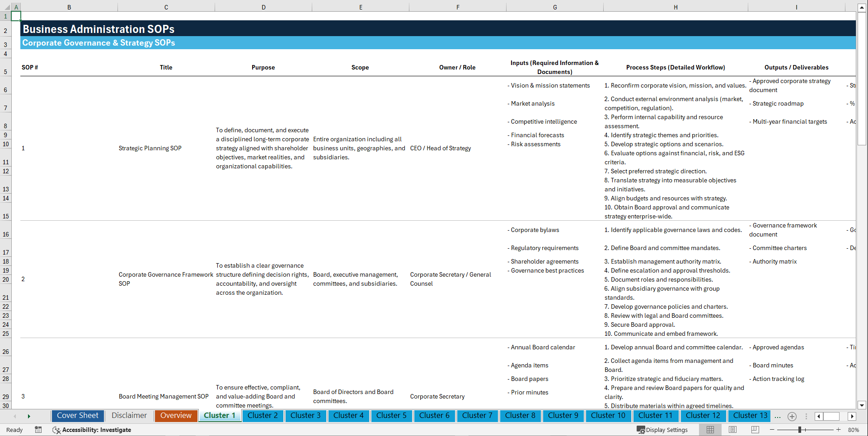Click the Display Settings icon

(640, 430)
